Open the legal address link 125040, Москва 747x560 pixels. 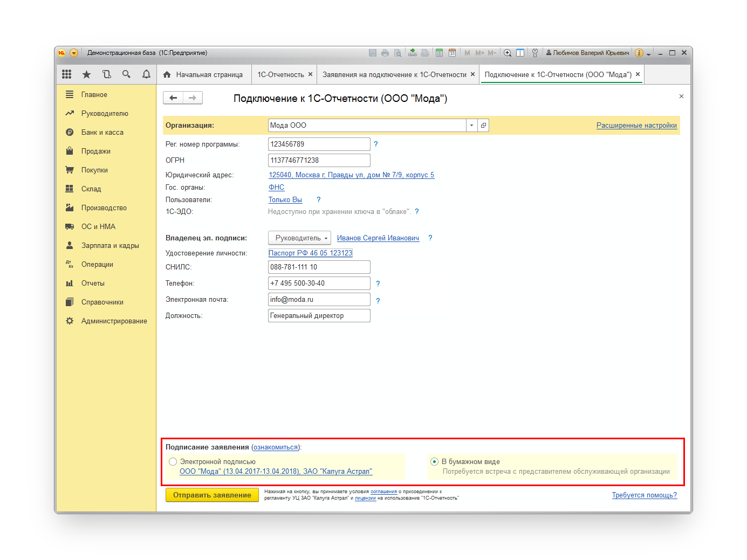click(x=351, y=175)
